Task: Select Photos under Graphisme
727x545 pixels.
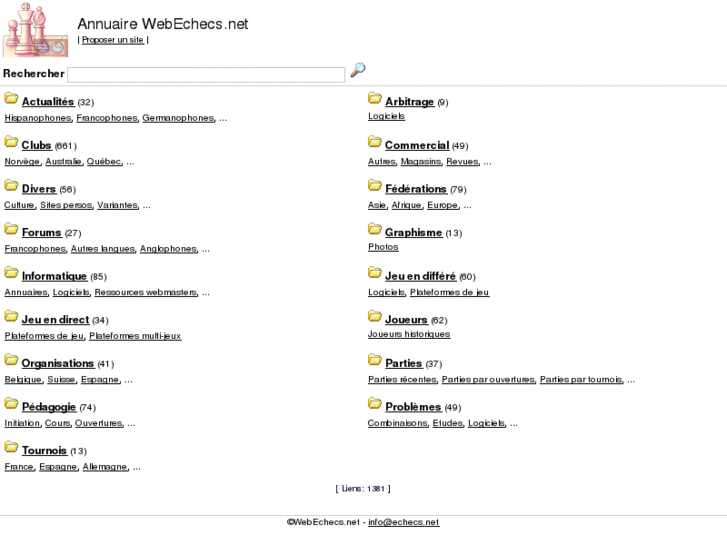Action: [383, 247]
